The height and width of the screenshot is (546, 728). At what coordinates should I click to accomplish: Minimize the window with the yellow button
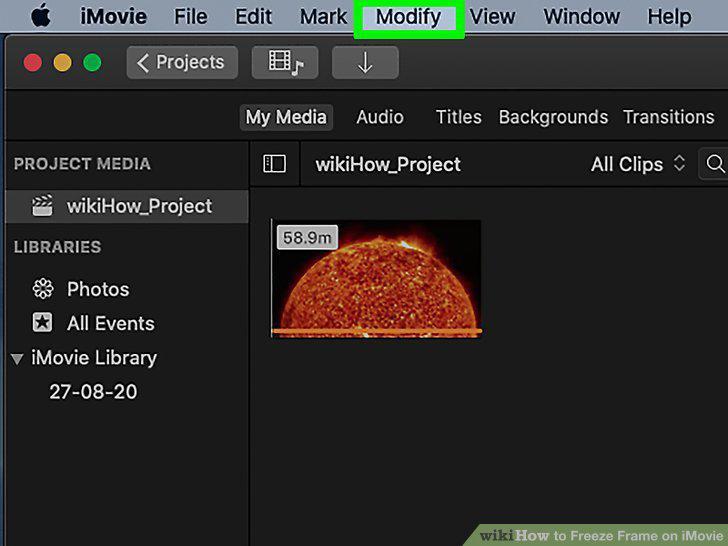[x=62, y=62]
